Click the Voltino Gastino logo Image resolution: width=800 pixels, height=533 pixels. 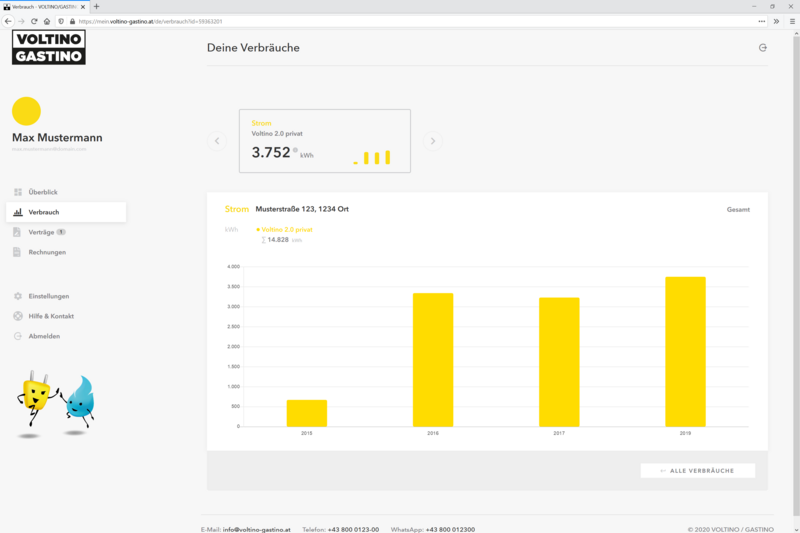coord(49,47)
